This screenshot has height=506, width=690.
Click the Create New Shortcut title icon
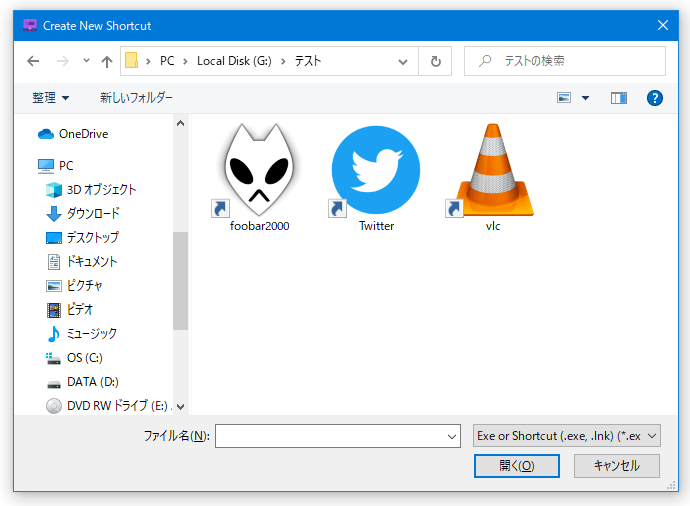[x=29, y=25]
